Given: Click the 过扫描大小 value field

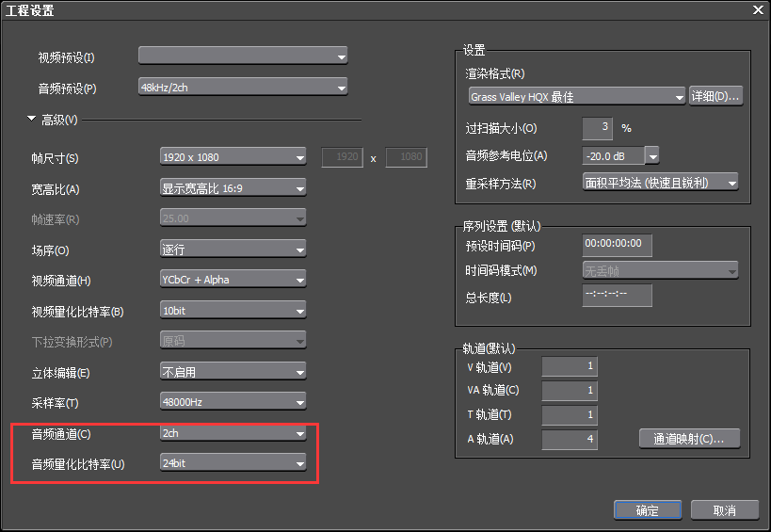Looking at the screenshot, I should (597, 128).
